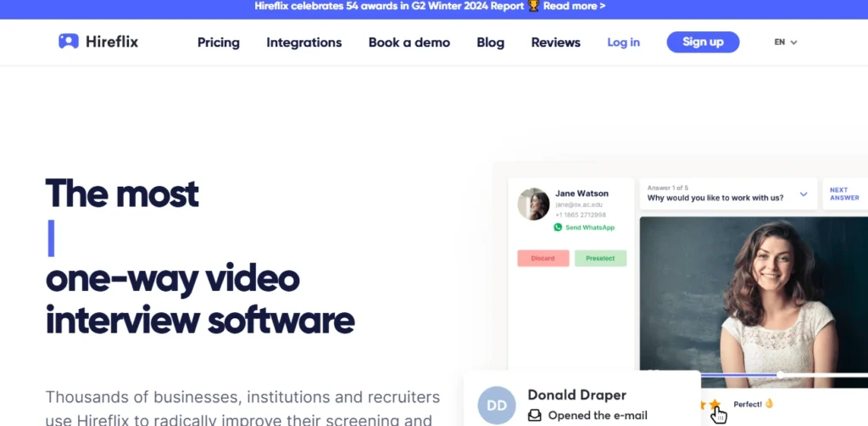Expand the EN language dropdown
868x426 pixels.
click(786, 42)
